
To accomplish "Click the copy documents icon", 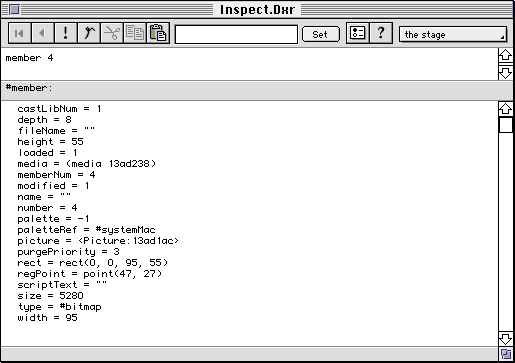I will (135, 33).
